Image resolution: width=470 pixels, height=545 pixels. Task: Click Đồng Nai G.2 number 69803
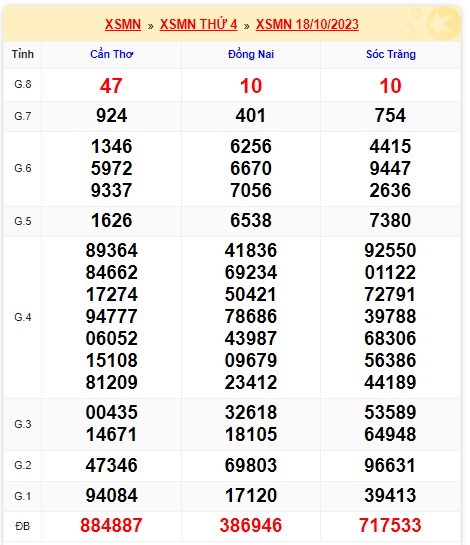251,465
